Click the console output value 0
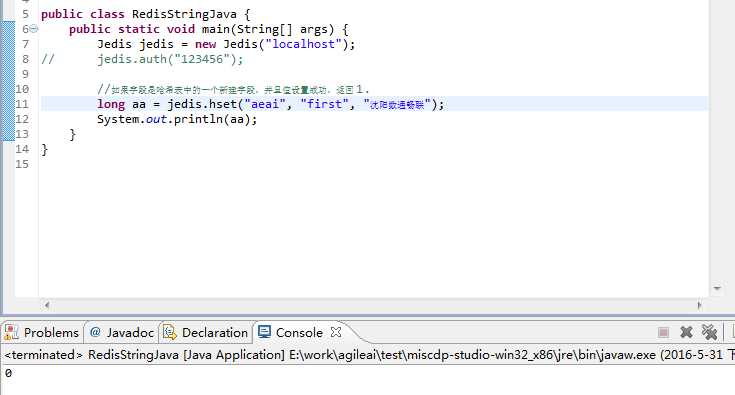 click(8, 373)
